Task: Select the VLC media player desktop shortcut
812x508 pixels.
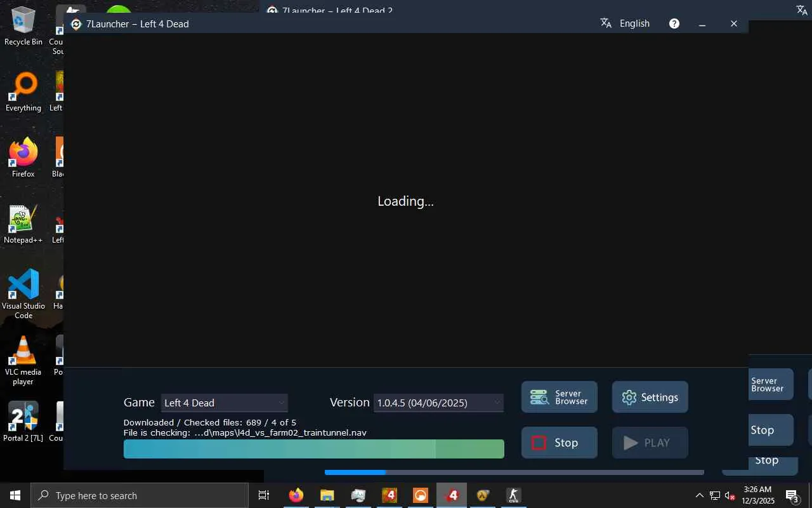Action: coord(23,360)
